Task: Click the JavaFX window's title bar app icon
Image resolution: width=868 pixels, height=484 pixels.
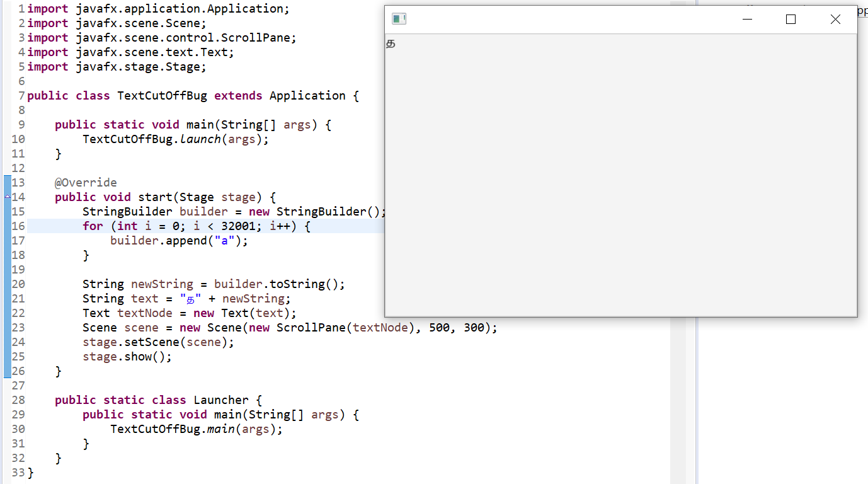Action: pos(398,19)
